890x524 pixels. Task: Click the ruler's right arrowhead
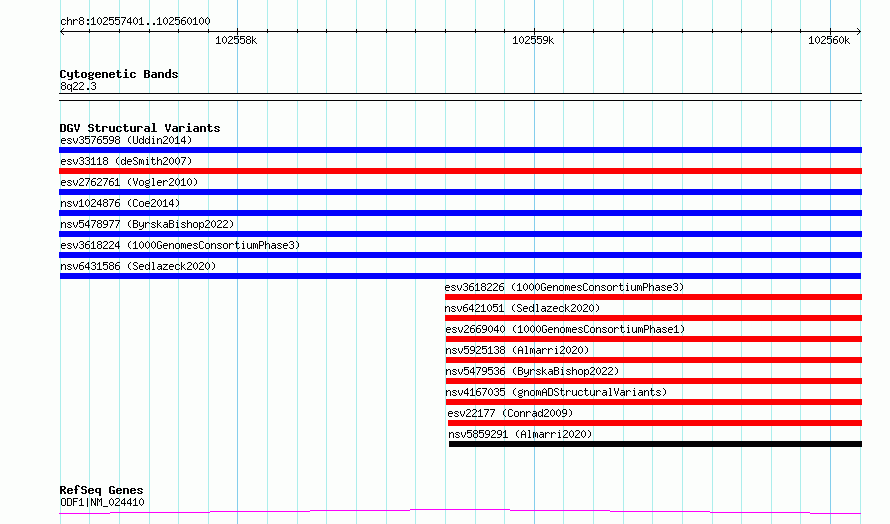(859, 32)
